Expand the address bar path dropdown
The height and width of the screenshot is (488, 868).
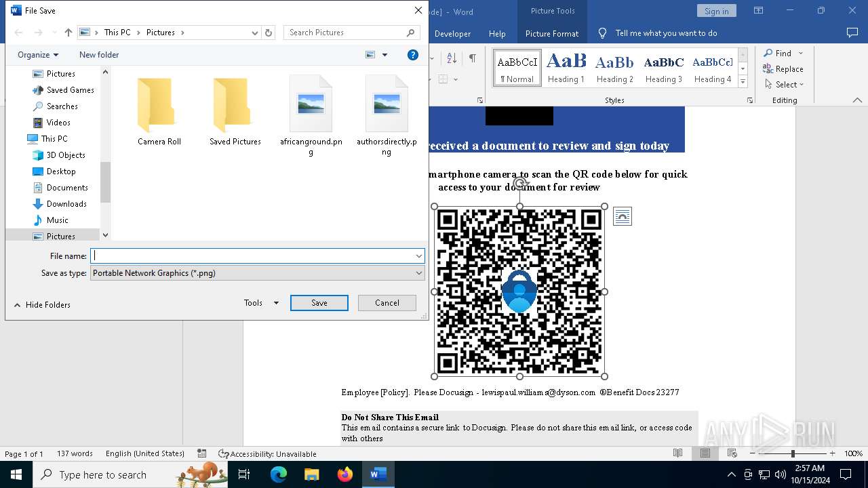[255, 33]
